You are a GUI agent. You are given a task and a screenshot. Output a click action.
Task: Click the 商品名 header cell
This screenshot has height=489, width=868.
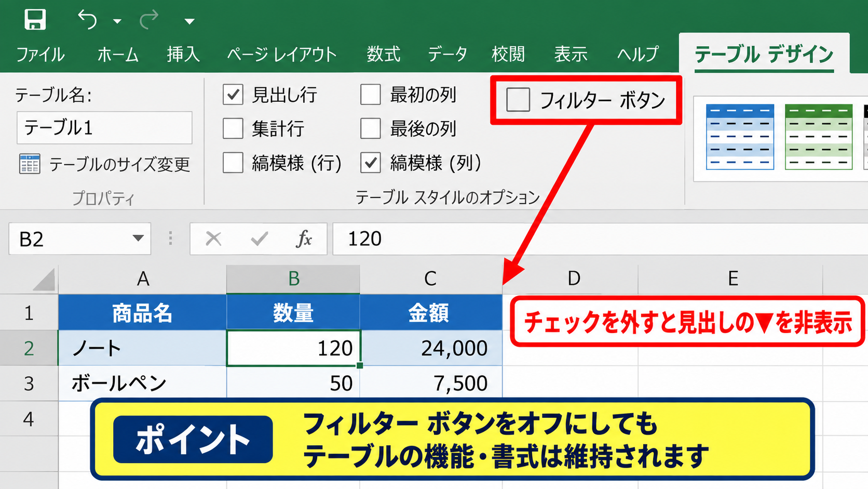point(142,313)
